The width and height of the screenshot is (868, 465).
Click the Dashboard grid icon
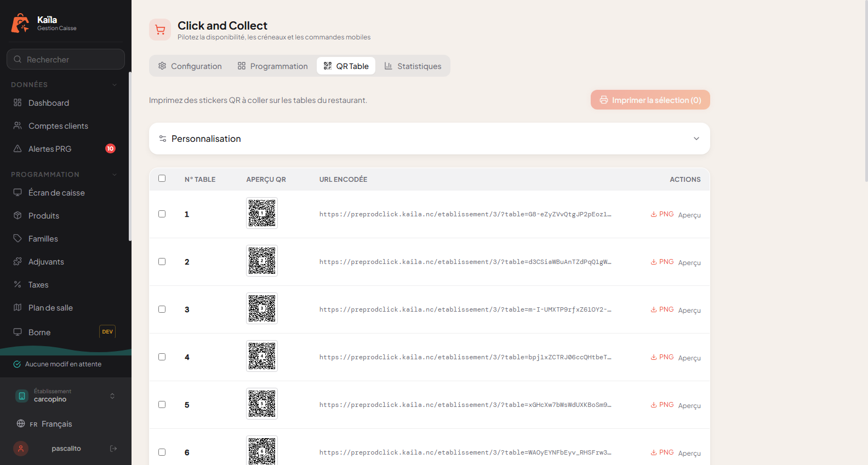click(18, 102)
